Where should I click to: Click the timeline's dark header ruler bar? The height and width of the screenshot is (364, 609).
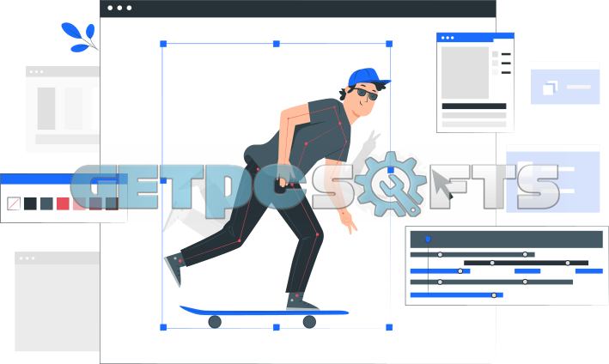(507, 240)
